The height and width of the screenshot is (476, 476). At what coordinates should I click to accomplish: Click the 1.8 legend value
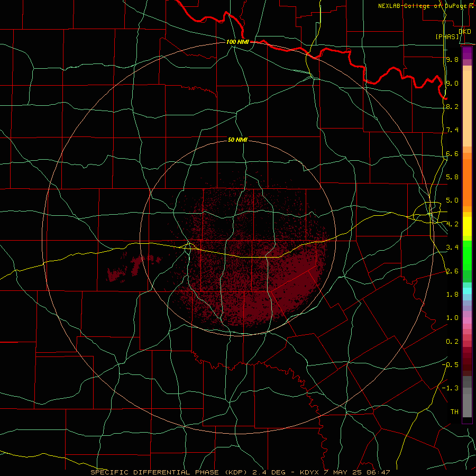coord(452,295)
